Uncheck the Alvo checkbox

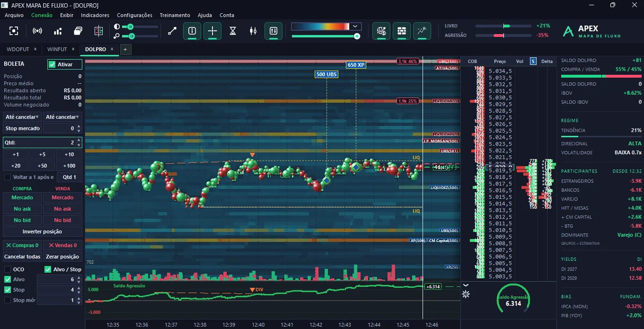coord(8,279)
